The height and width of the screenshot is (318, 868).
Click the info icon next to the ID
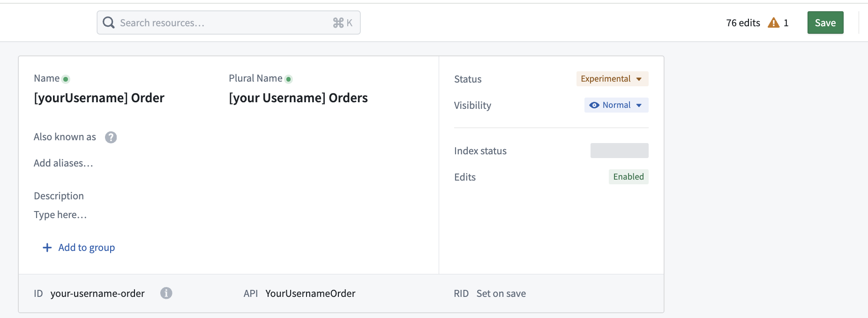tap(166, 293)
